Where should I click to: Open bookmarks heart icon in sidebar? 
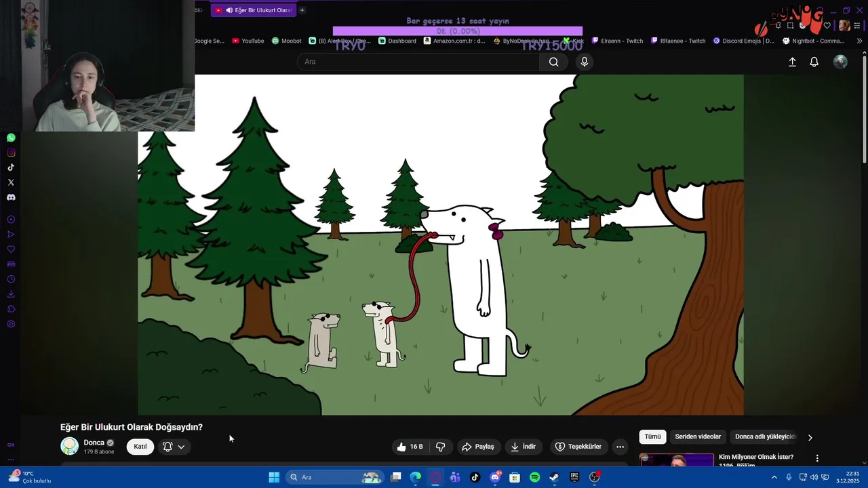point(11,249)
